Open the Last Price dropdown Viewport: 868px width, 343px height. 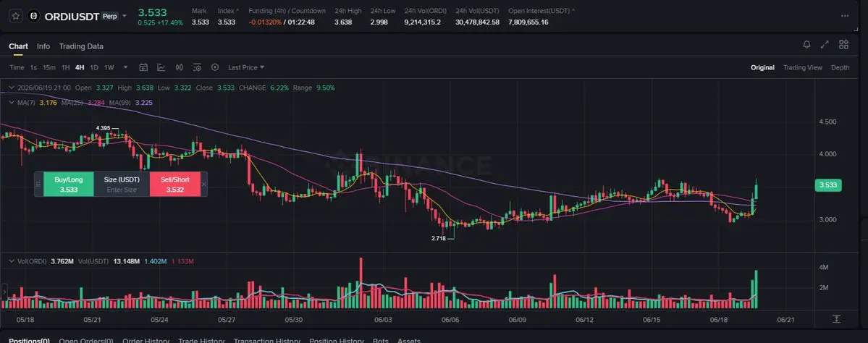tap(246, 67)
